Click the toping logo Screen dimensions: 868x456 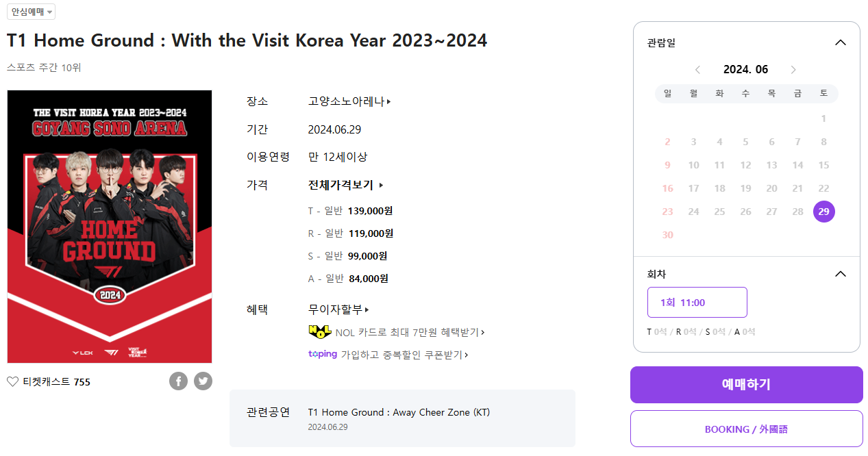click(323, 354)
